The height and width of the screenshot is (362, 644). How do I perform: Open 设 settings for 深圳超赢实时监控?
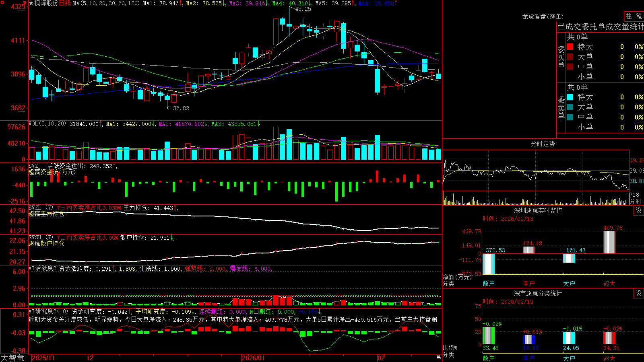pyautogui.click(x=639, y=210)
